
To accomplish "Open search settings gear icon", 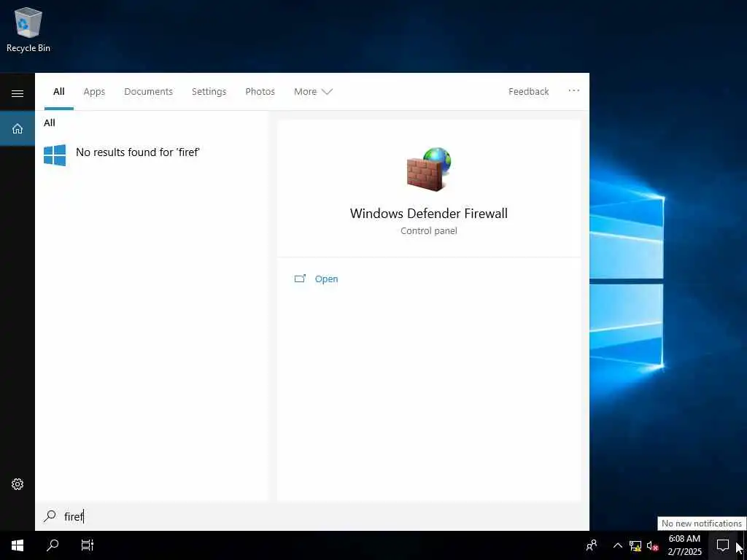I will (x=18, y=484).
